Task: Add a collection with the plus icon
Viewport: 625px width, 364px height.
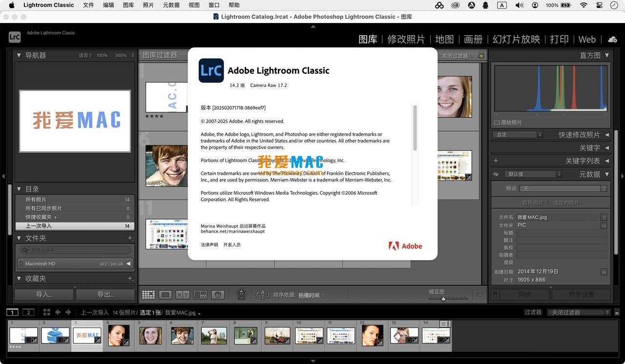Action: [x=130, y=279]
